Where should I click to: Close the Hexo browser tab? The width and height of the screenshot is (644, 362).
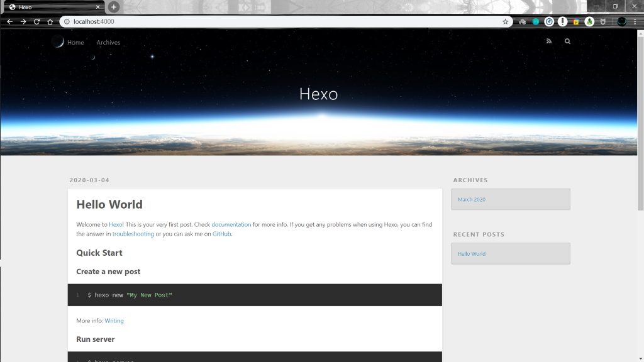[x=97, y=7]
